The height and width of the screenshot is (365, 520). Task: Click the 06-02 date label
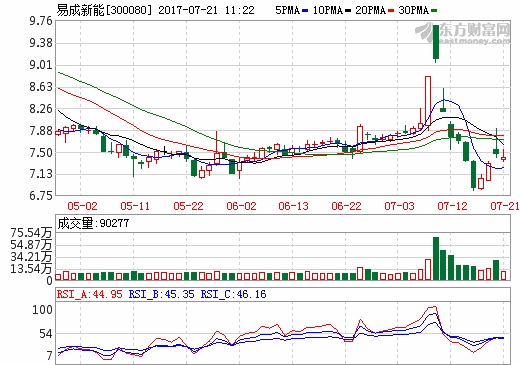point(241,206)
